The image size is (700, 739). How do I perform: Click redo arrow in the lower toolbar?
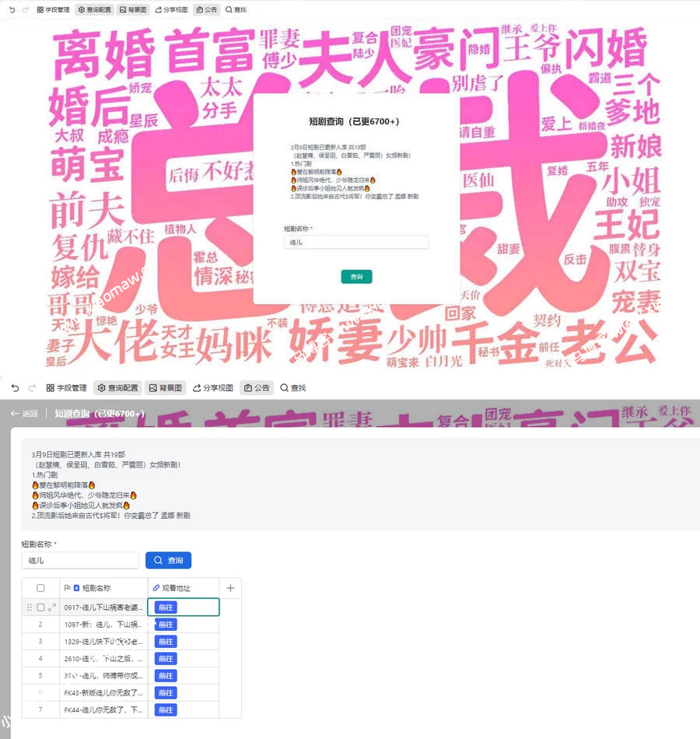click(32, 388)
